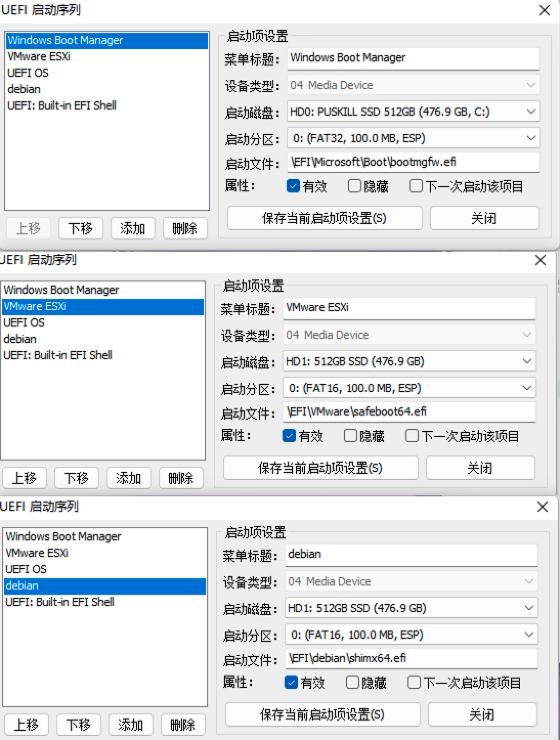Click 添加 below the list with debian highlighted

[131, 725]
